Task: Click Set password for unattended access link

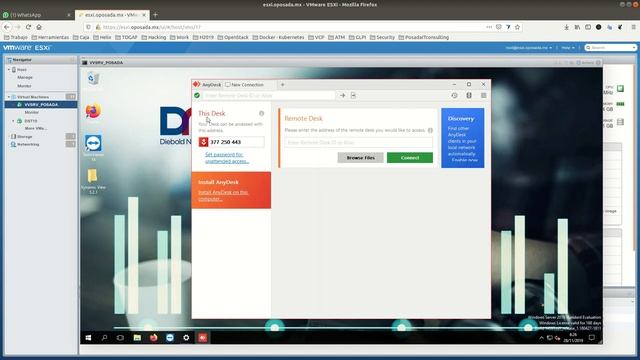Action: click(x=226, y=158)
